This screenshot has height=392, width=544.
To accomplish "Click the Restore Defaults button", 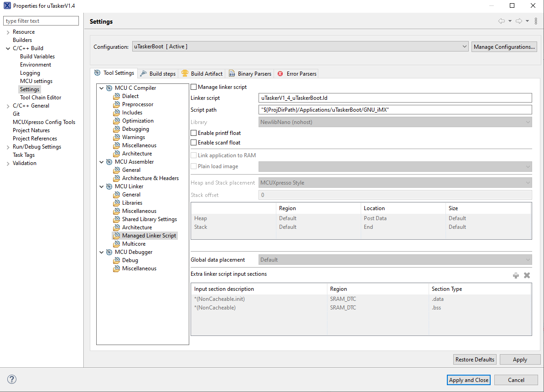I will tap(475, 359).
